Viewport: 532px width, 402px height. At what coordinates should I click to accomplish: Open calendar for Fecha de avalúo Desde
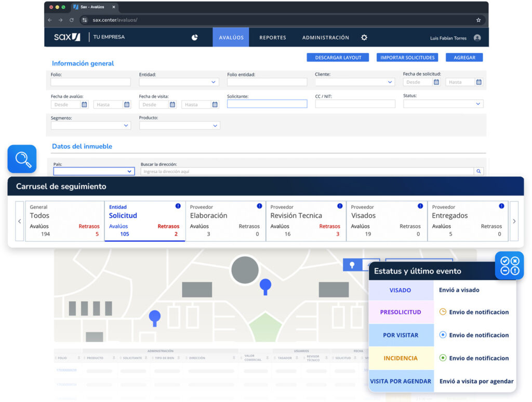click(x=84, y=104)
